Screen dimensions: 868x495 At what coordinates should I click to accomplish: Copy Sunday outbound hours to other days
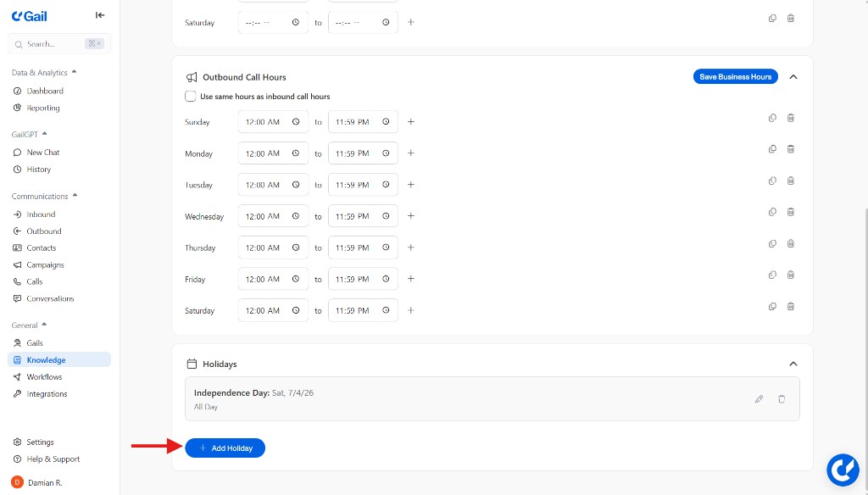(772, 118)
